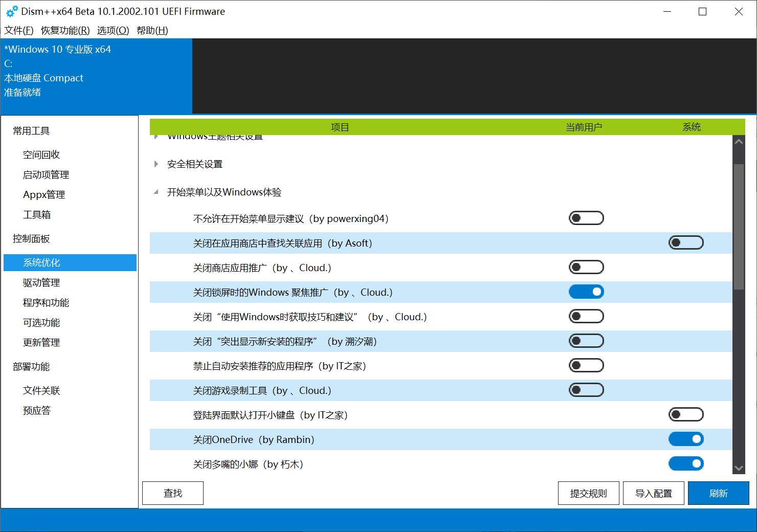The image size is (757, 532).
Task: Switch to 启动项管理
Action: point(45,174)
